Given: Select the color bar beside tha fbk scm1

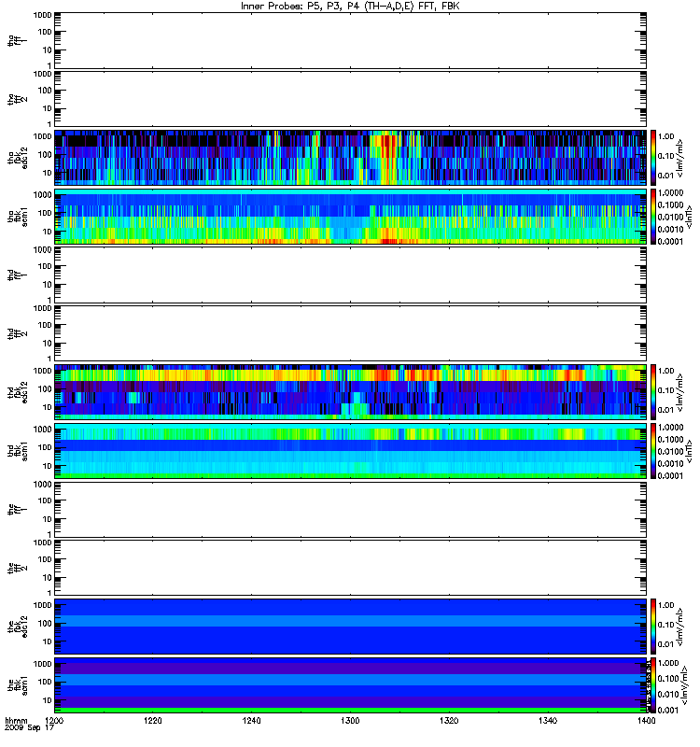Looking at the screenshot, I should [x=653, y=217].
